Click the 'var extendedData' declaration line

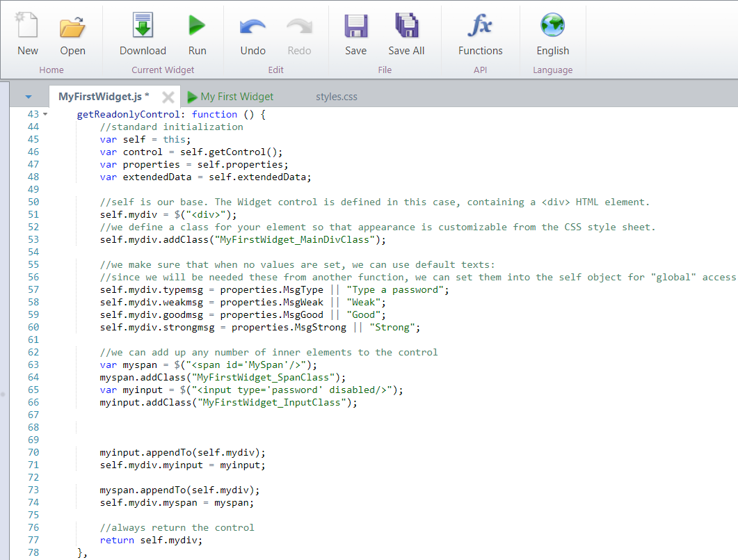click(206, 177)
